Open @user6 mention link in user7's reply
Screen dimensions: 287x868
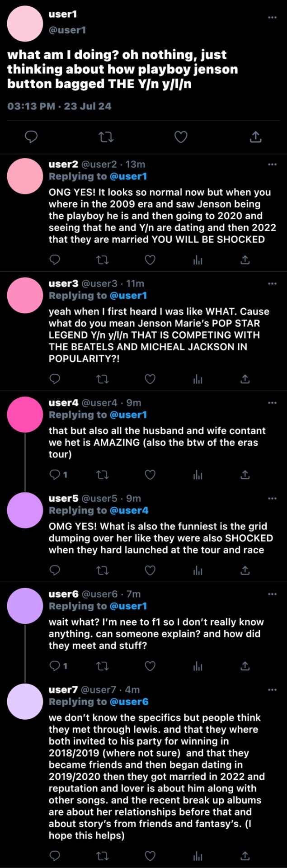pos(129,702)
